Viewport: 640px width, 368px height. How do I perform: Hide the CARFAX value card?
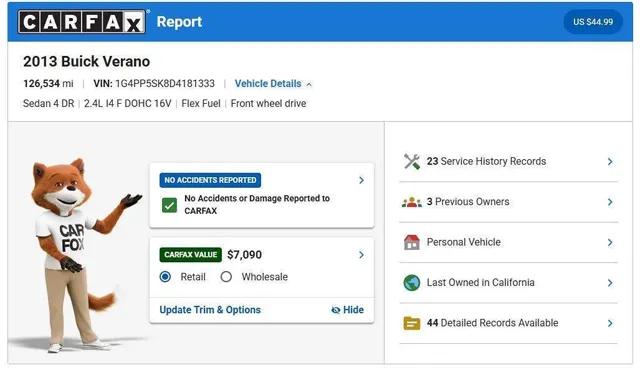pos(347,310)
